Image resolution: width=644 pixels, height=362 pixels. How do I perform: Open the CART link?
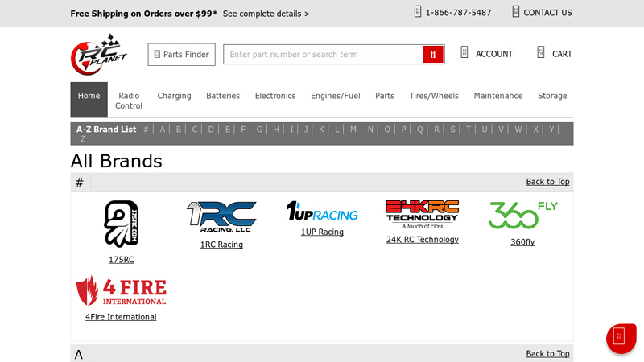[562, 54]
